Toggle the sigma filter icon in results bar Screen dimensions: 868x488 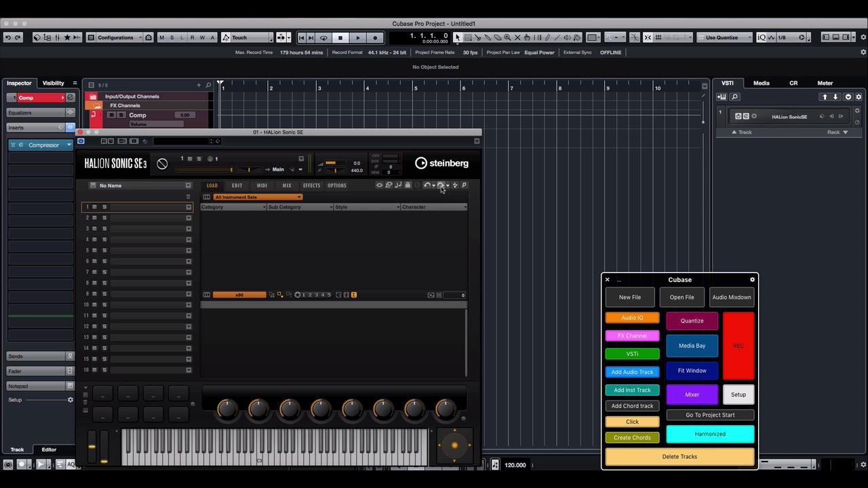point(354,295)
